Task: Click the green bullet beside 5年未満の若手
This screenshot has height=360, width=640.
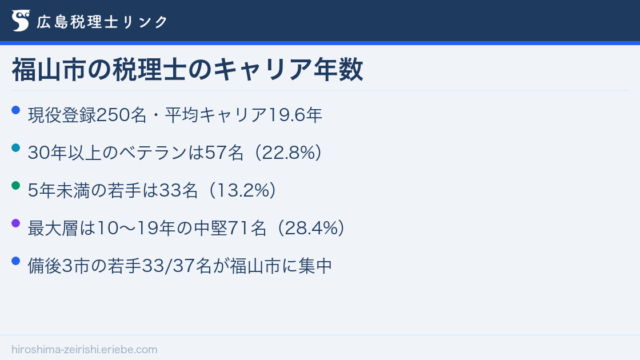Action: click(x=16, y=186)
